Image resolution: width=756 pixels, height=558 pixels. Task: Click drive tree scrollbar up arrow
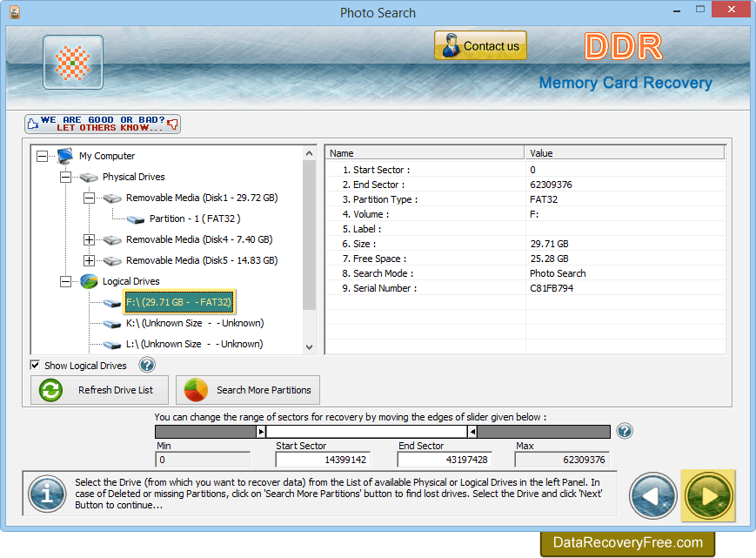point(310,153)
